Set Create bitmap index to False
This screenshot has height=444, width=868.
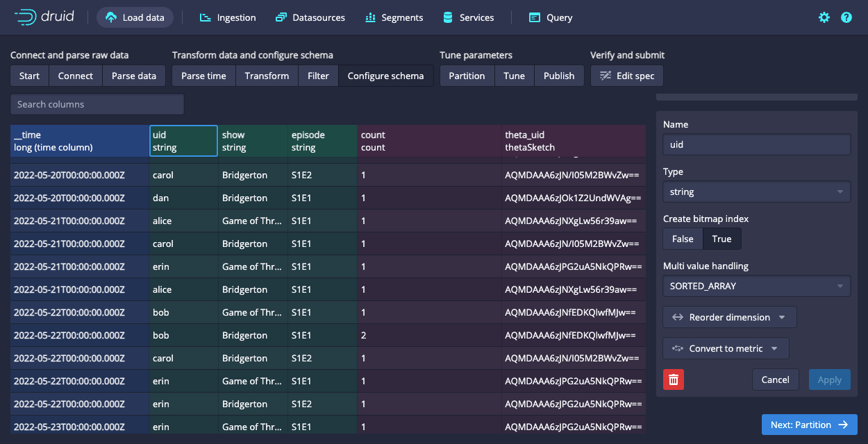click(683, 239)
